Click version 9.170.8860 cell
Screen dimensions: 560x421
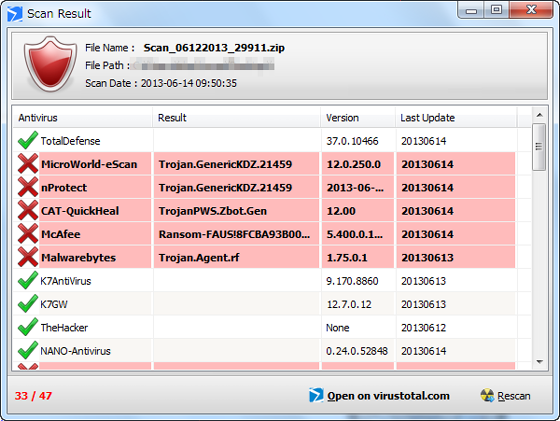(x=352, y=281)
